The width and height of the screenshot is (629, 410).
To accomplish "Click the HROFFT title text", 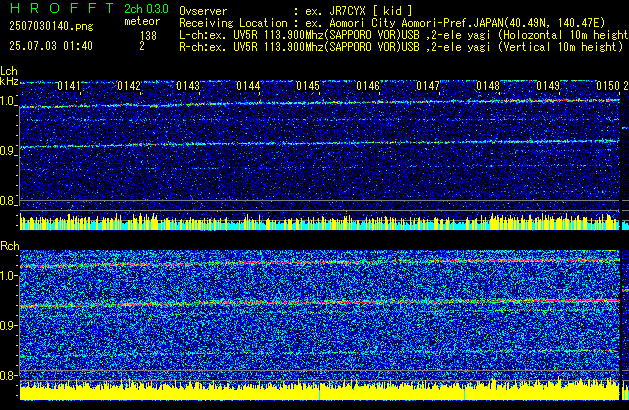I will point(62,8).
